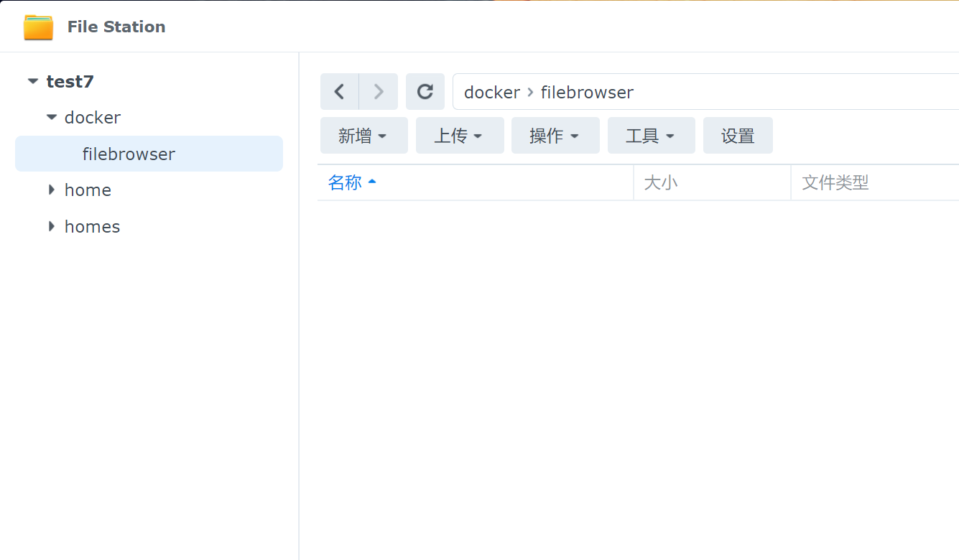Select filebrowser folder in the tree
This screenshot has height=560, width=959.
click(x=129, y=154)
